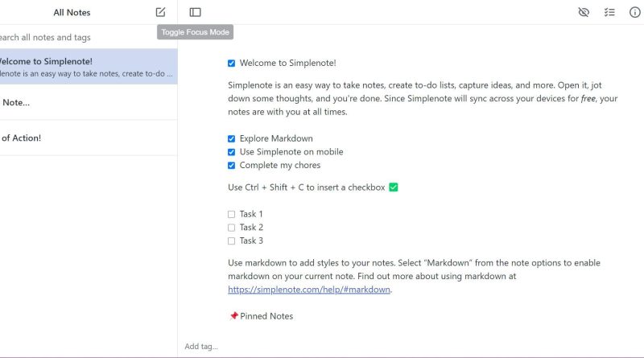Viewport: 644px width, 358px height.
Task: Uncheck the Explore Markdown checkbox
Action: point(232,138)
